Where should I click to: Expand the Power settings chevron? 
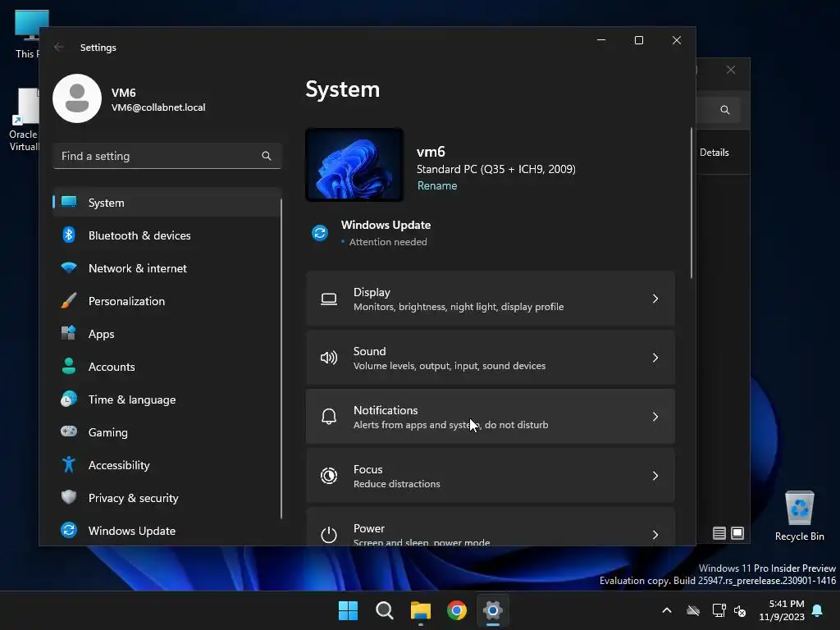[655, 535]
